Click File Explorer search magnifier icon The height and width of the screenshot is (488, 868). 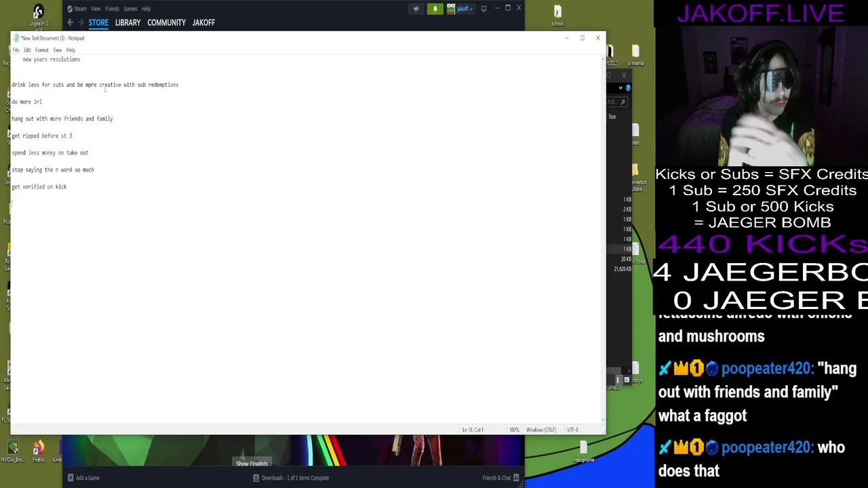point(623,102)
